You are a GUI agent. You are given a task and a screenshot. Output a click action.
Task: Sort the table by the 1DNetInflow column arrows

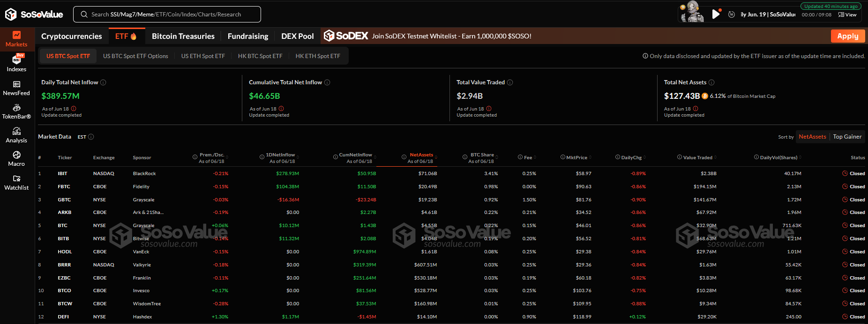(298, 157)
